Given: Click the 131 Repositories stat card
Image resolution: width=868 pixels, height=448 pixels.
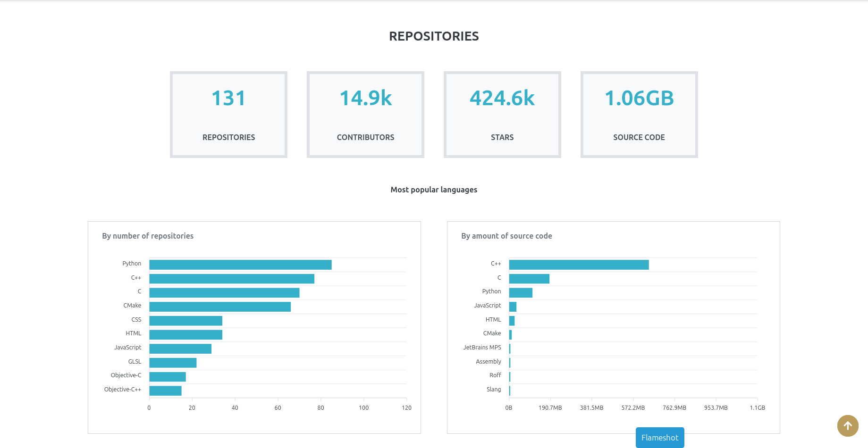Looking at the screenshot, I should click(228, 115).
